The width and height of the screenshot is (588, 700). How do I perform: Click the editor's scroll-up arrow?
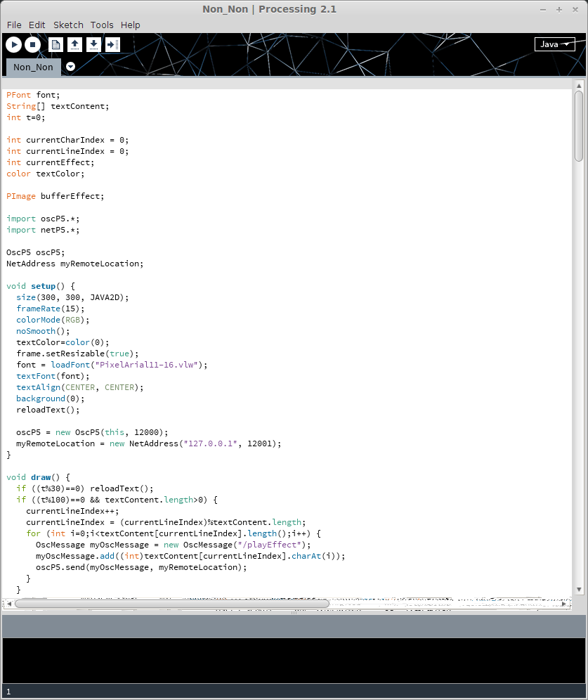[x=579, y=85]
